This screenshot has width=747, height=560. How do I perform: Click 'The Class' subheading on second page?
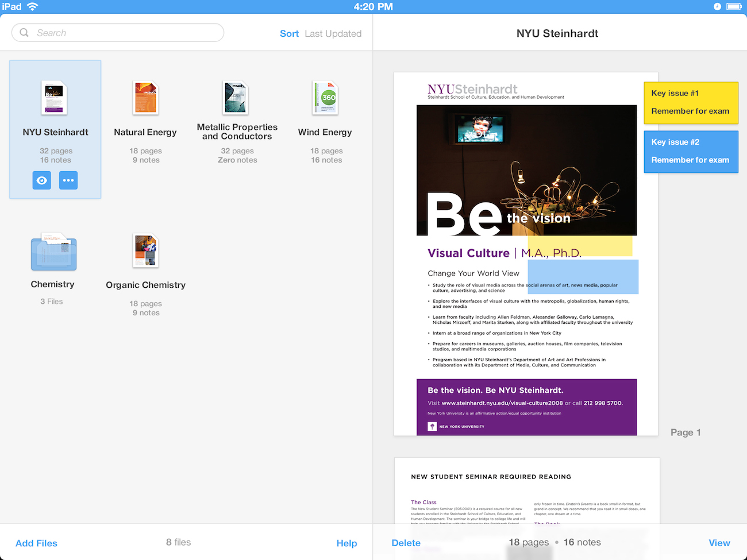point(423,503)
